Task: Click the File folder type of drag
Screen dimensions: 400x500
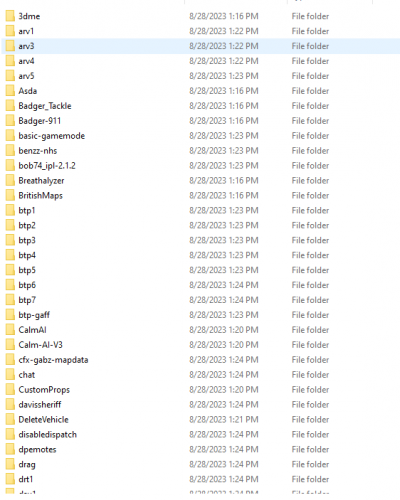Action: [x=310, y=464]
